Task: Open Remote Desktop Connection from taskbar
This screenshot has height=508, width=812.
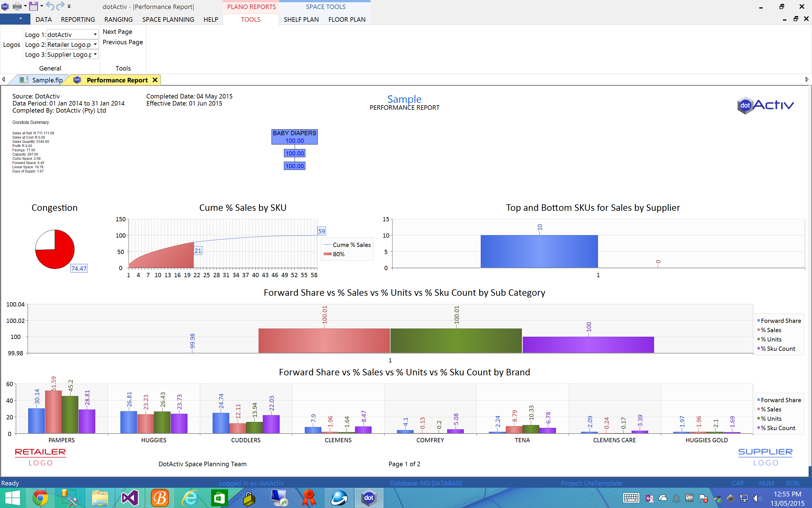Action: 279,498
